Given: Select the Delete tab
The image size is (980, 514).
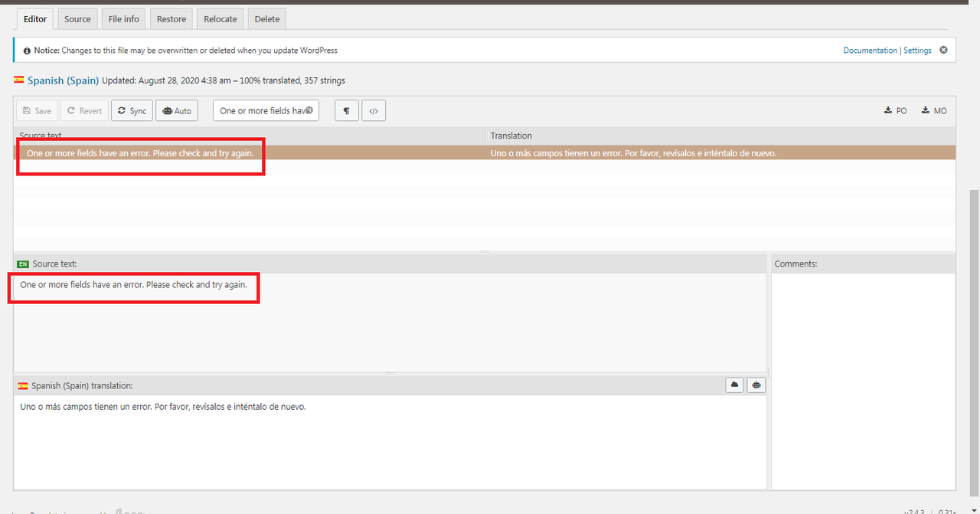Looking at the screenshot, I should (x=267, y=19).
